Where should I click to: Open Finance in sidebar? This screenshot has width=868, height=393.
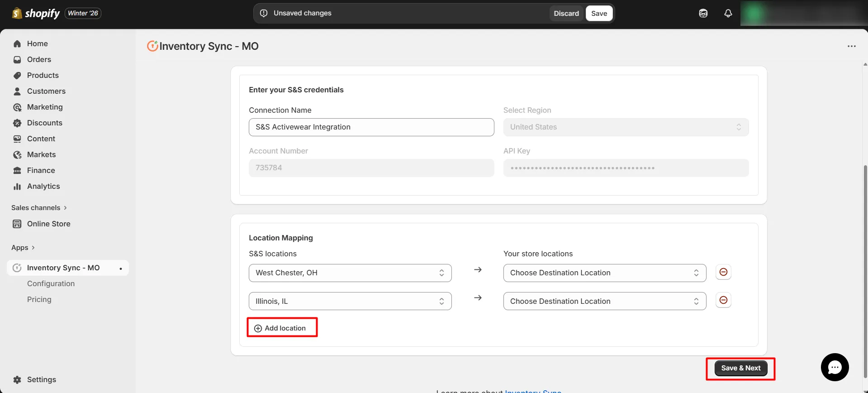[x=41, y=170]
